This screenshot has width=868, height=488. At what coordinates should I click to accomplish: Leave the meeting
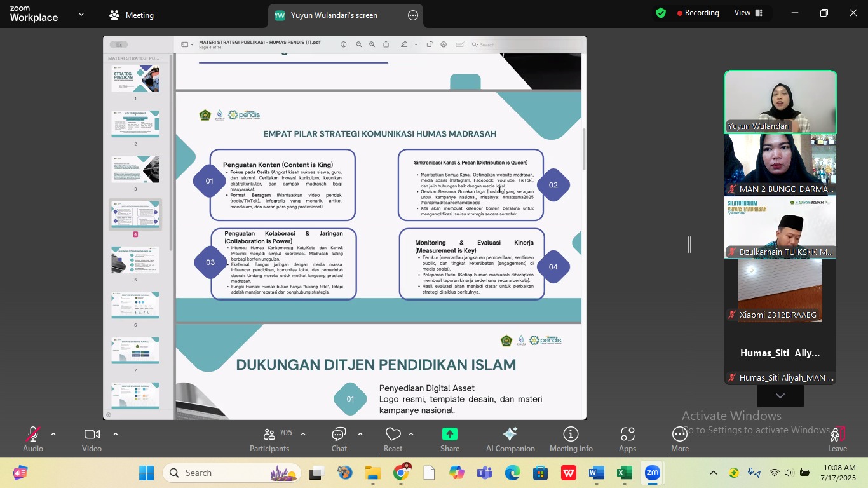click(837, 438)
